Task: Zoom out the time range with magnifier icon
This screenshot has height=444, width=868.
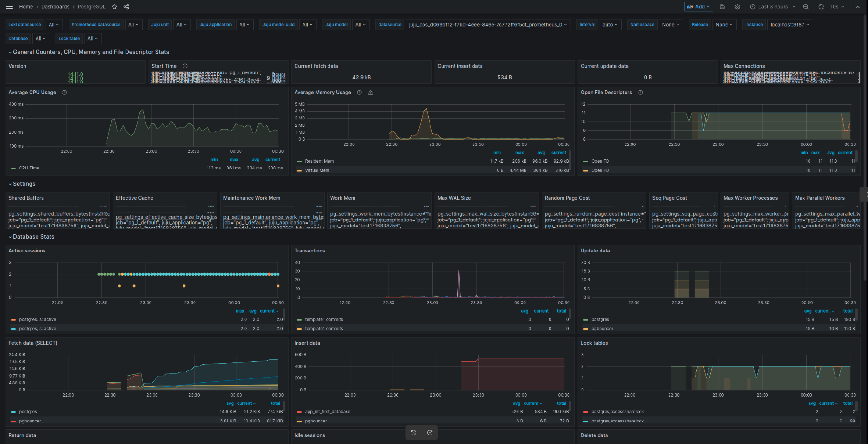Action: [806, 7]
